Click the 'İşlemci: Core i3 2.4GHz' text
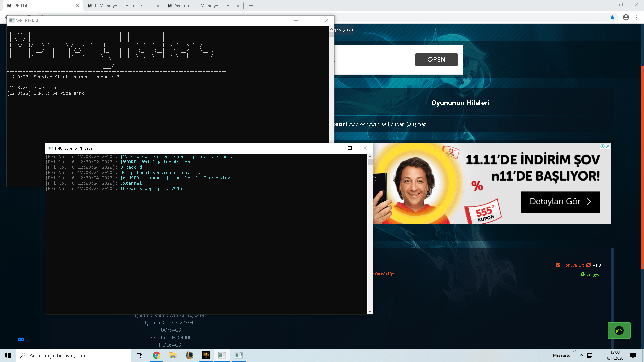The image size is (644, 362). click(170, 323)
